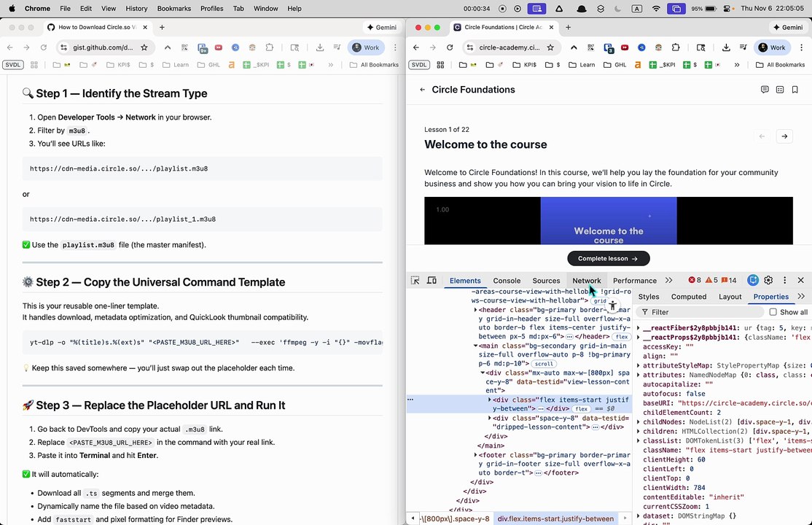812x525 pixels.
Task: Expand the __reactProps property
Action: (639, 338)
